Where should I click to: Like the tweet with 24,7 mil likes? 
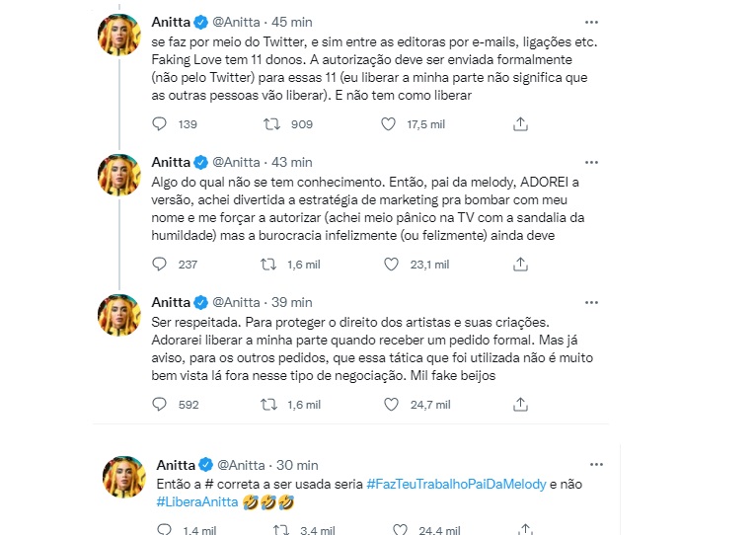(x=390, y=405)
